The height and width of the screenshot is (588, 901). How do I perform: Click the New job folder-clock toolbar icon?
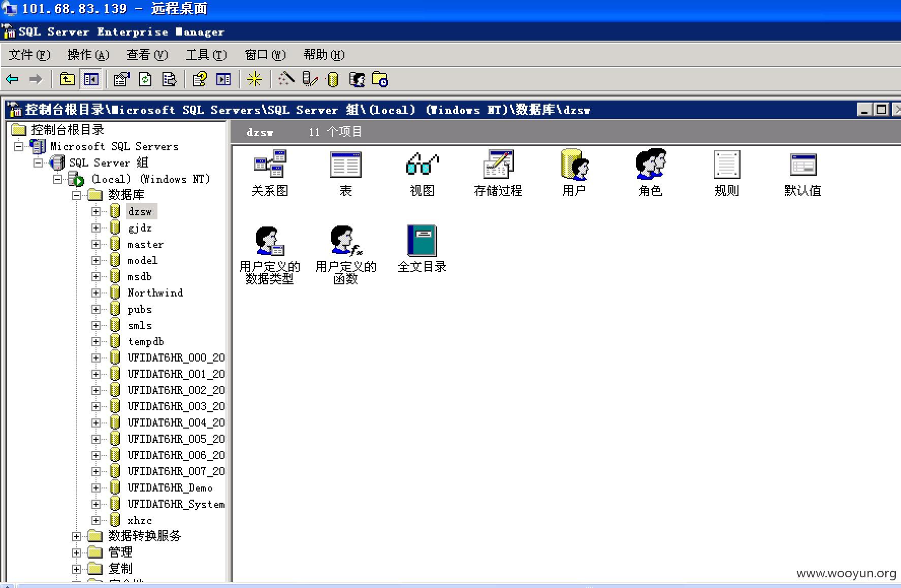tap(380, 79)
